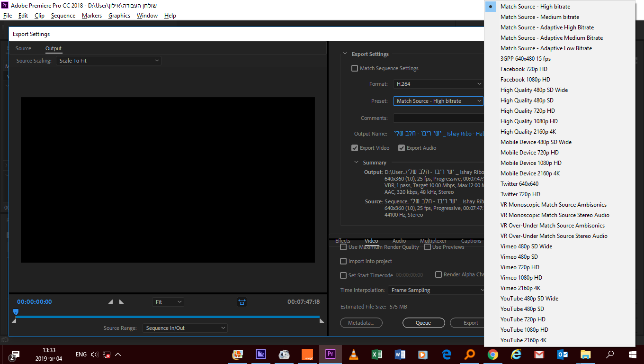Launch Google Chrome from the taskbar
This screenshot has height=364, width=644.
pyautogui.click(x=492, y=354)
